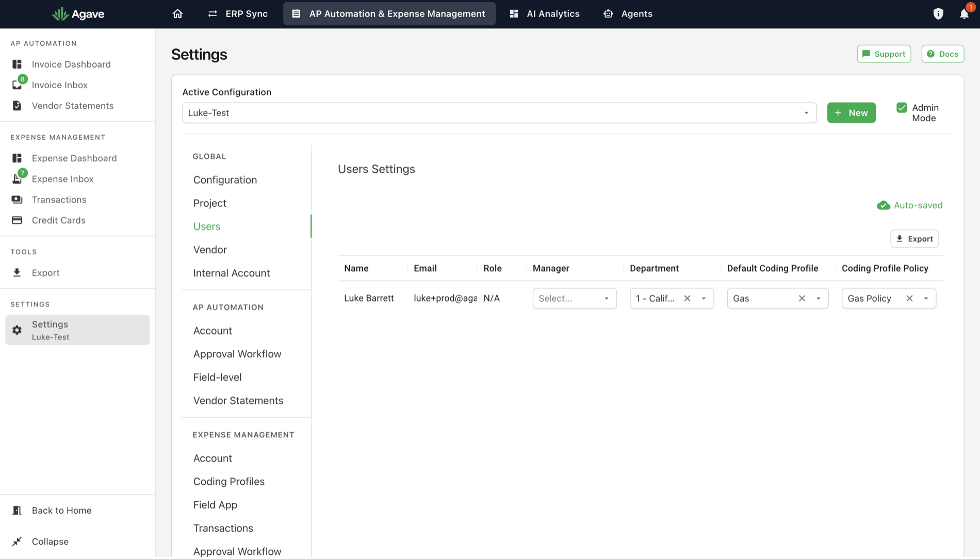Clear the Department value 1 - Calif
The width and height of the screenshot is (980, 559).
[x=687, y=299]
